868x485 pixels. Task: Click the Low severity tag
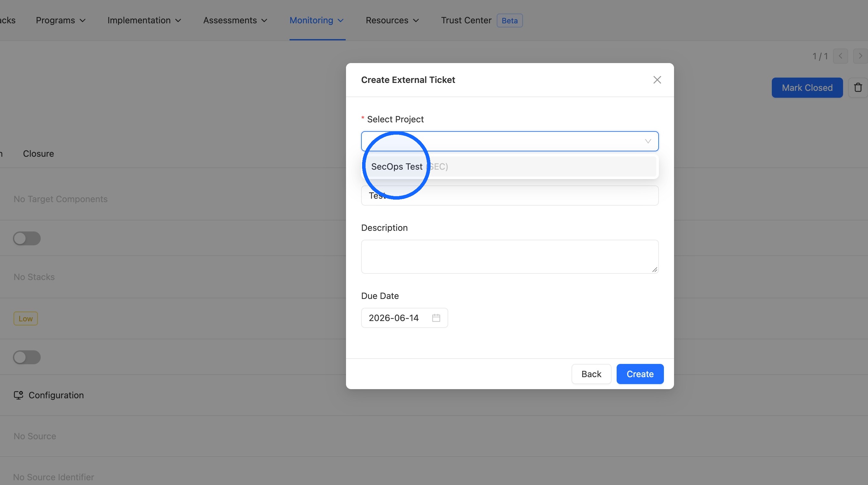point(26,318)
